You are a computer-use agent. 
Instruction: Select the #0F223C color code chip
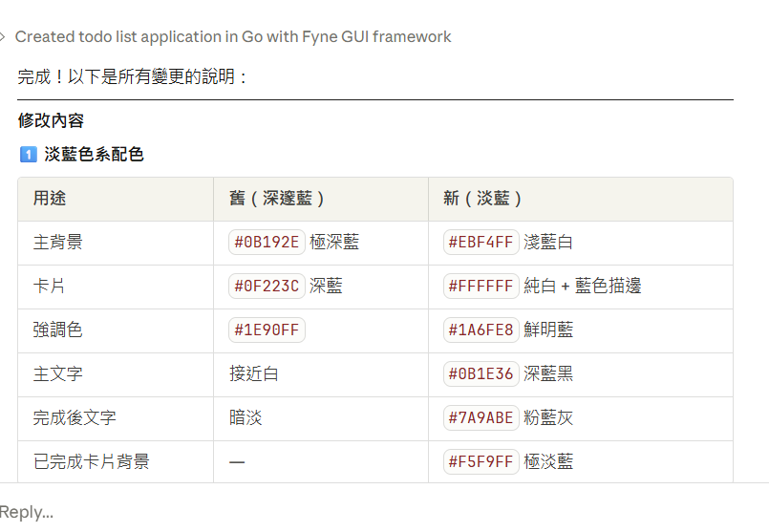click(x=267, y=287)
